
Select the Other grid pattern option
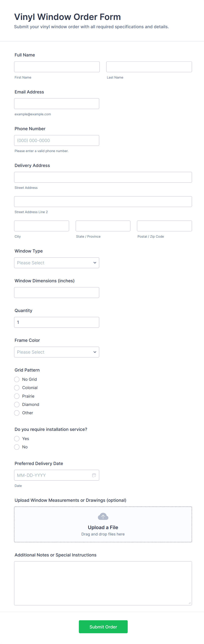[x=17, y=413]
